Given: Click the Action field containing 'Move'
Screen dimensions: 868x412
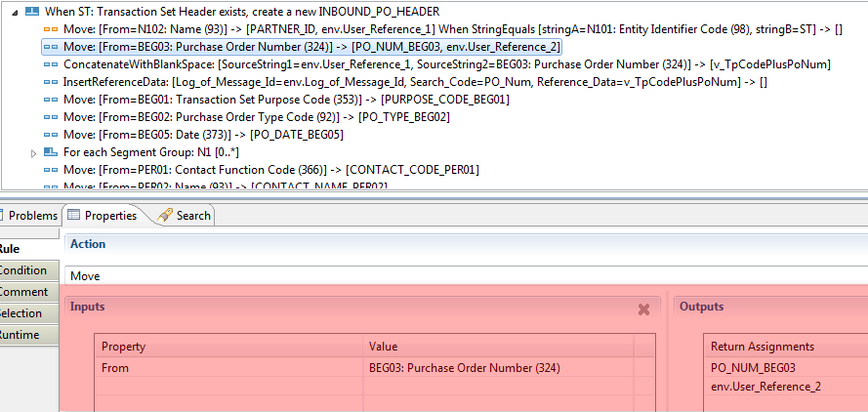Looking at the screenshot, I should coord(391,276).
